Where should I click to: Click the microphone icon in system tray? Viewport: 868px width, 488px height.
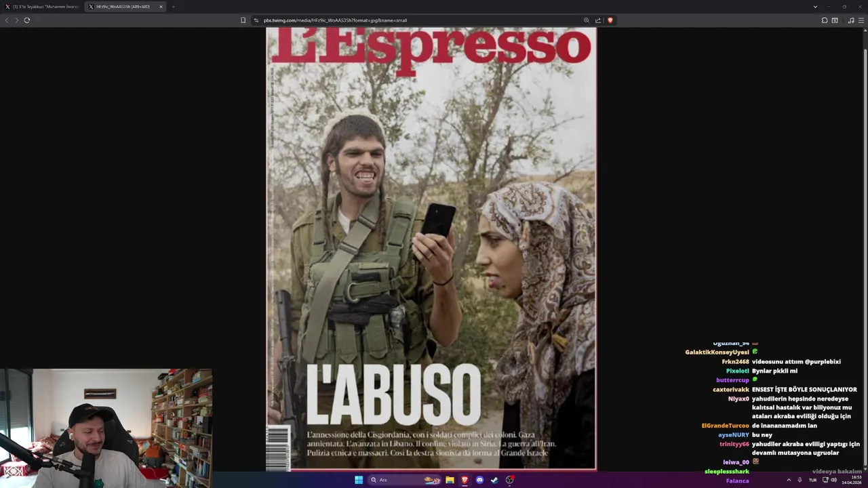(800, 480)
